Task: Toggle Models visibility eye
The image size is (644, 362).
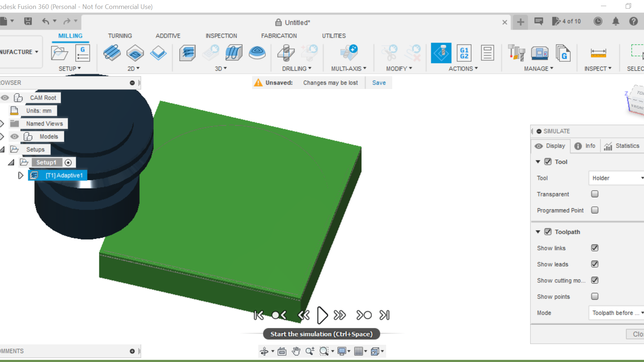Action: [14, 136]
